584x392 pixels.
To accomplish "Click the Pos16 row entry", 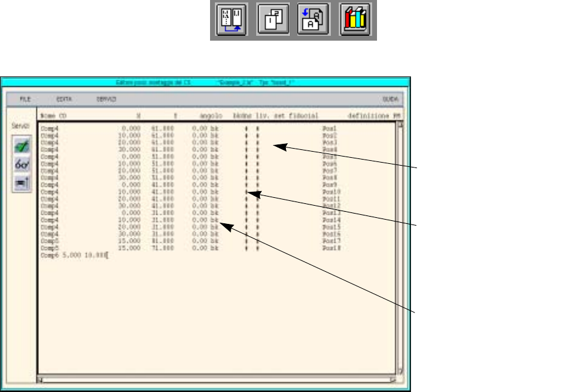I will (x=190, y=234).
